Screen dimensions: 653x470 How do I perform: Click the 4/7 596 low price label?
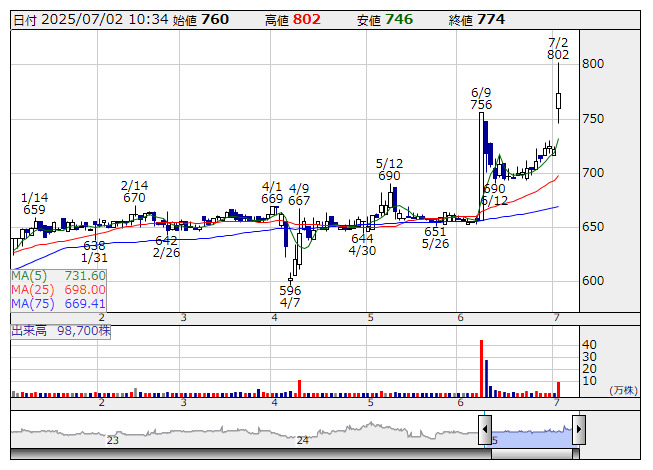tap(290, 297)
